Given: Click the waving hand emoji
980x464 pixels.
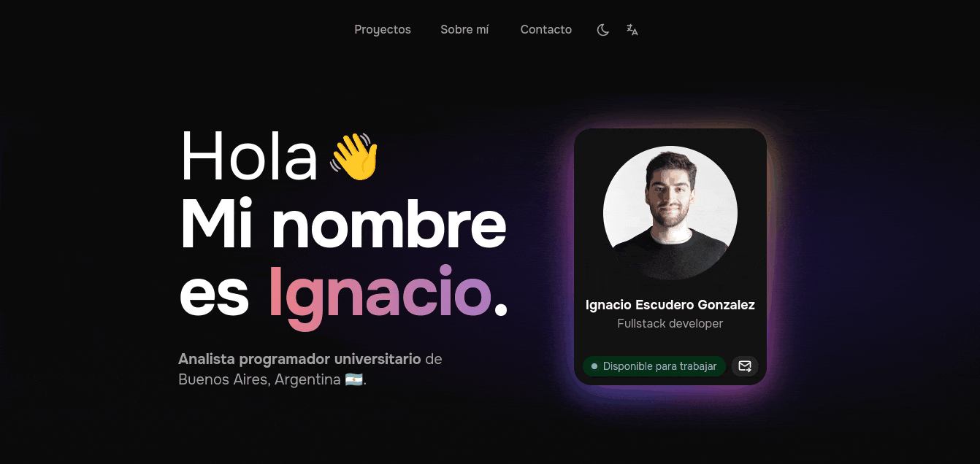Looking at the screenshot, I should [354, 156].
